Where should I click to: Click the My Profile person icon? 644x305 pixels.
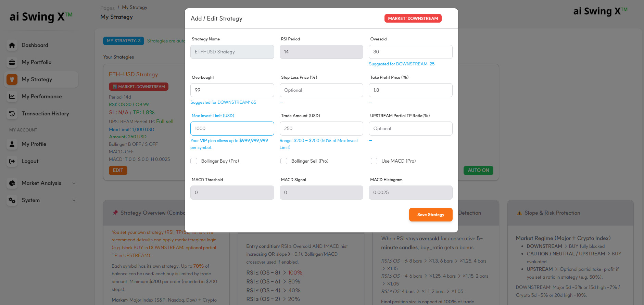12,144
